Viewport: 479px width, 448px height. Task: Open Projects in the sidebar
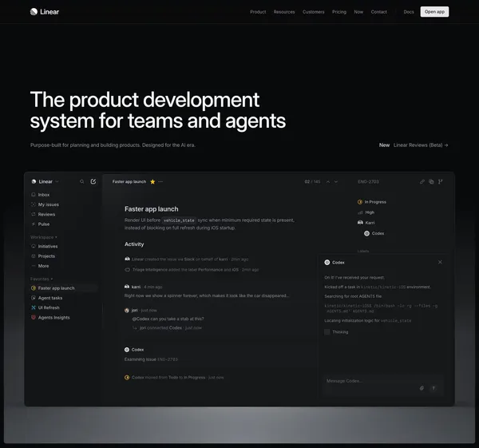pyautogui.click(x=43, y=256)
